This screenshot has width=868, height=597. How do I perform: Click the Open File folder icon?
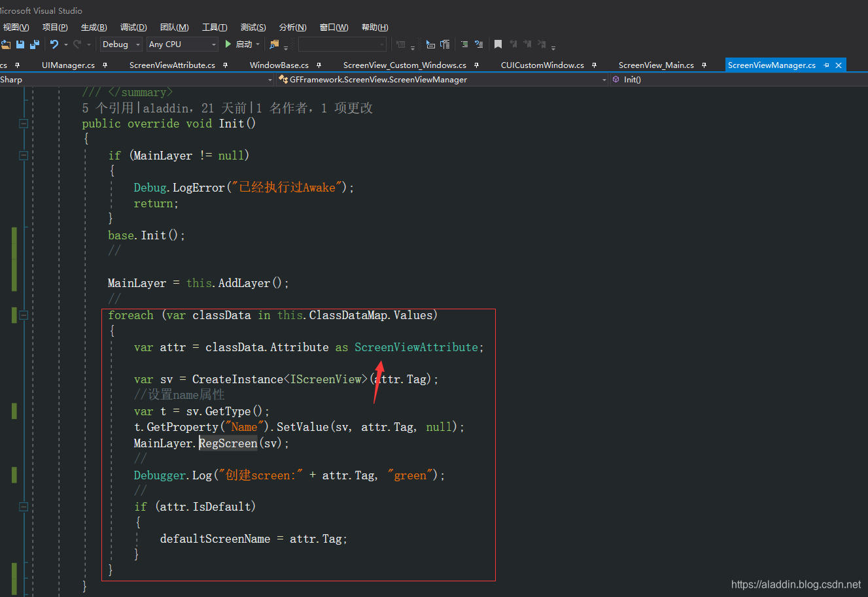click(6, 44)
